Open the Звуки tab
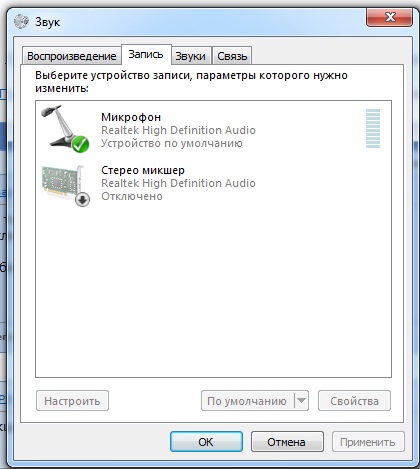Screen dimensions: 420x469 pos(191,56)
